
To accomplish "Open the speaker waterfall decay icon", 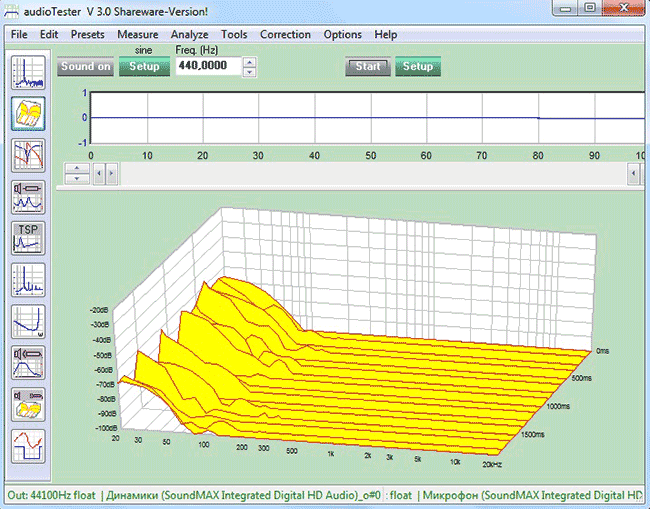I will [28, 405].
